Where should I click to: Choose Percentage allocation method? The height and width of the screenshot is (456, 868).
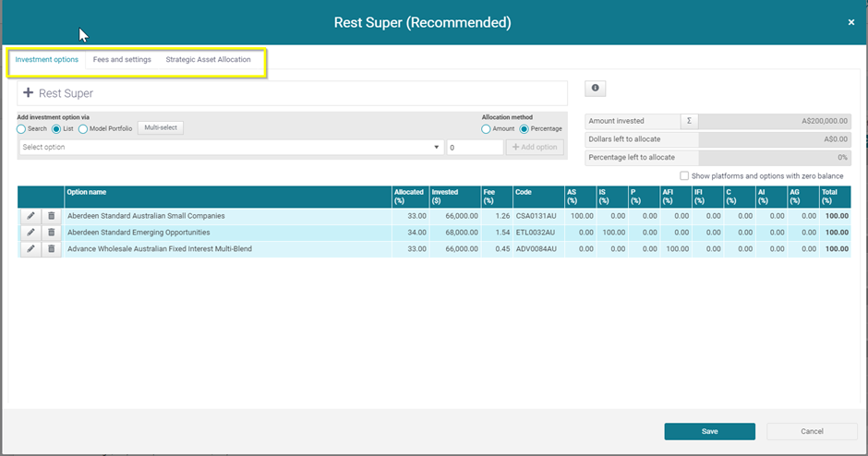524,129
